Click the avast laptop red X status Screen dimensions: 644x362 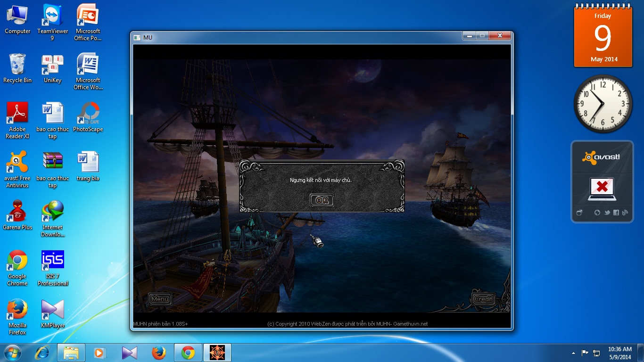602,189
